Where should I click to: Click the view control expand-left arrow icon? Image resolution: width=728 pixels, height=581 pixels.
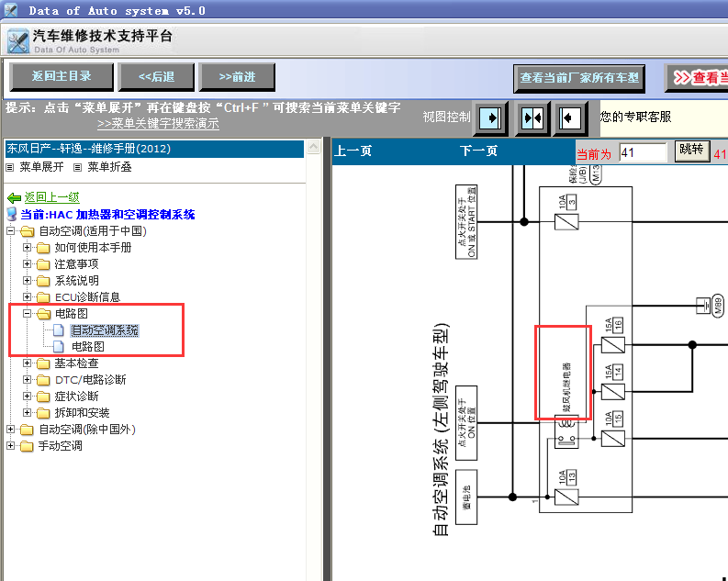click(570, 117)
